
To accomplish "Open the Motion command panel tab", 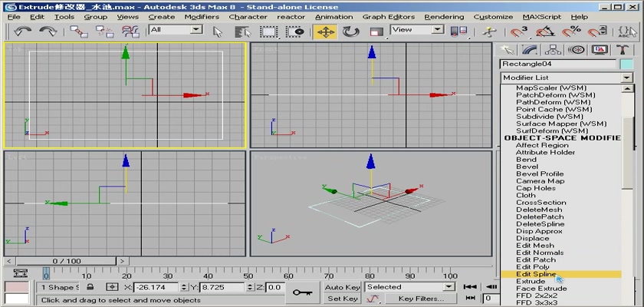I will click(x=577, y=50).
